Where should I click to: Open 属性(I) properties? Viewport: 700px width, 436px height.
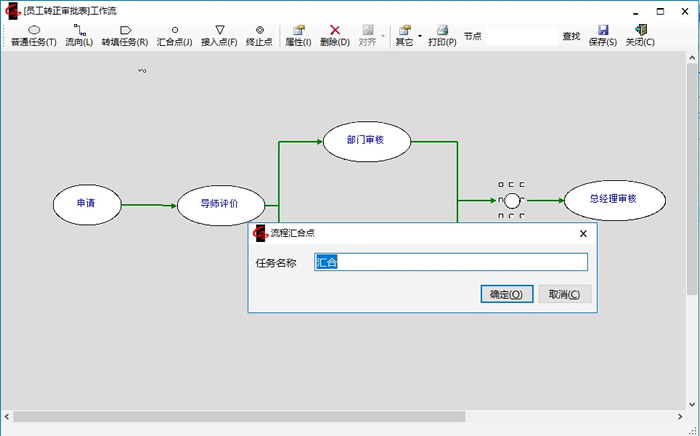(x=298, y=36)
